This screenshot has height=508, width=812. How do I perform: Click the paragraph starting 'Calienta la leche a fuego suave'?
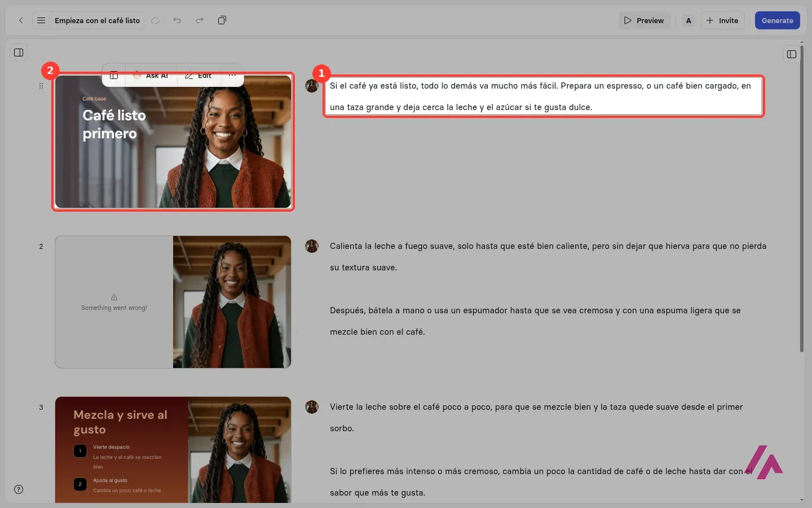548,257
